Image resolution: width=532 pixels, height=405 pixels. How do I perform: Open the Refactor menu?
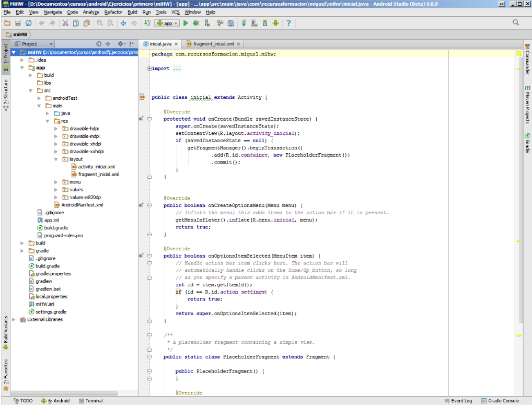(113, 11)
